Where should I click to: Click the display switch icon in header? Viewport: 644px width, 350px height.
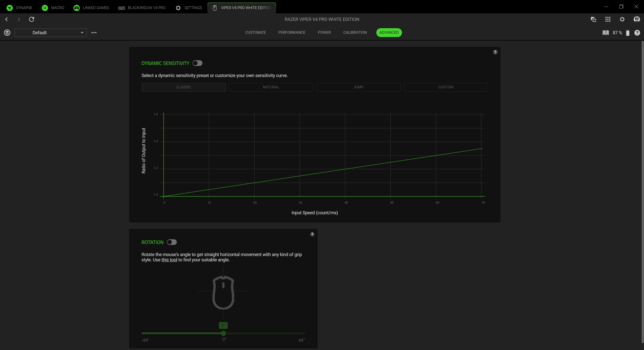click(x=593, y=19)
